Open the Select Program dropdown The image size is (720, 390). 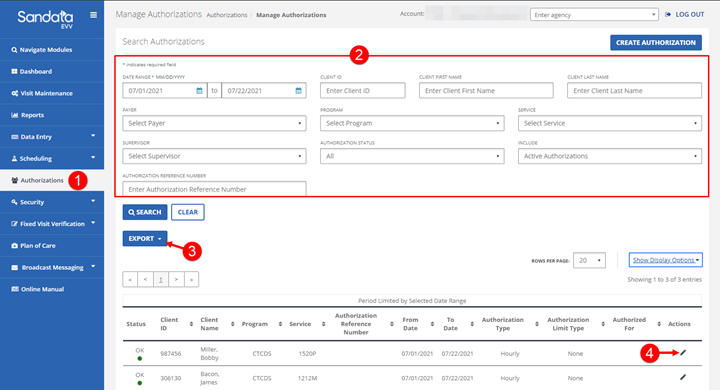(412, 123)
